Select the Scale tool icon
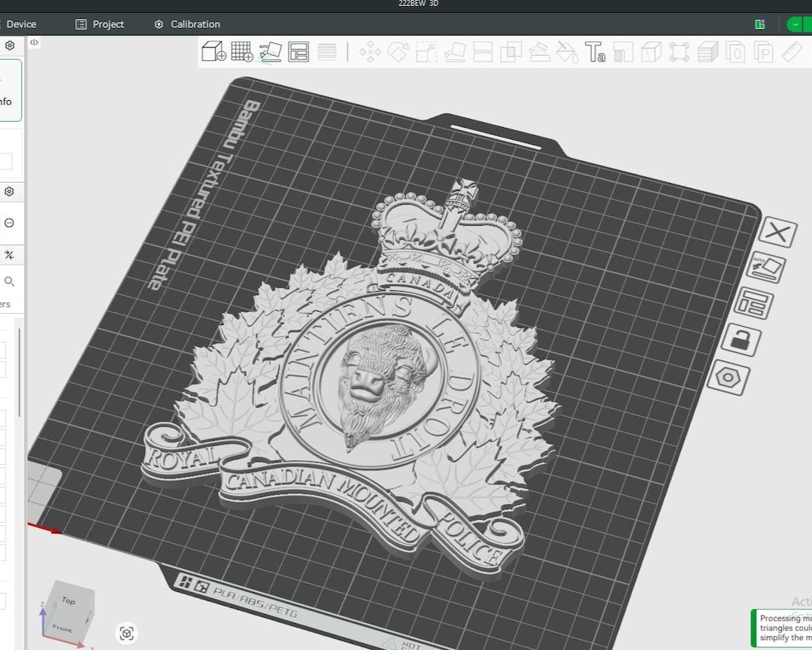812x650 pixels. coord(426,53)
